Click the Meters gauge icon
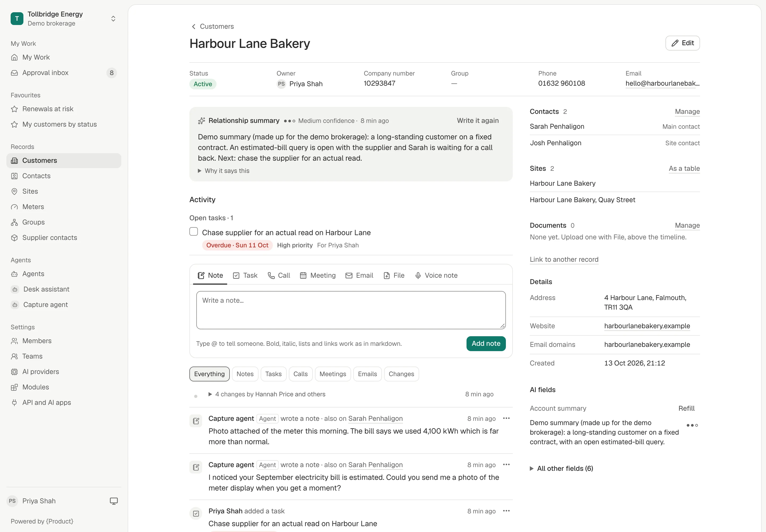Screen dimensions: 766x532 click(x=14, y=207)
